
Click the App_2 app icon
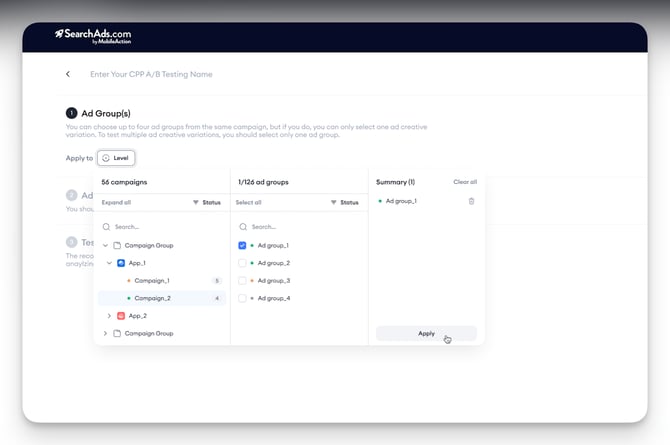(121, 315)
